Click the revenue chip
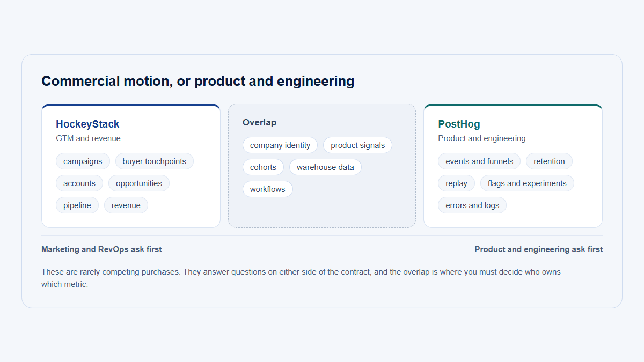The height and width of the screenshot is (362, 644). pos(126,205)
